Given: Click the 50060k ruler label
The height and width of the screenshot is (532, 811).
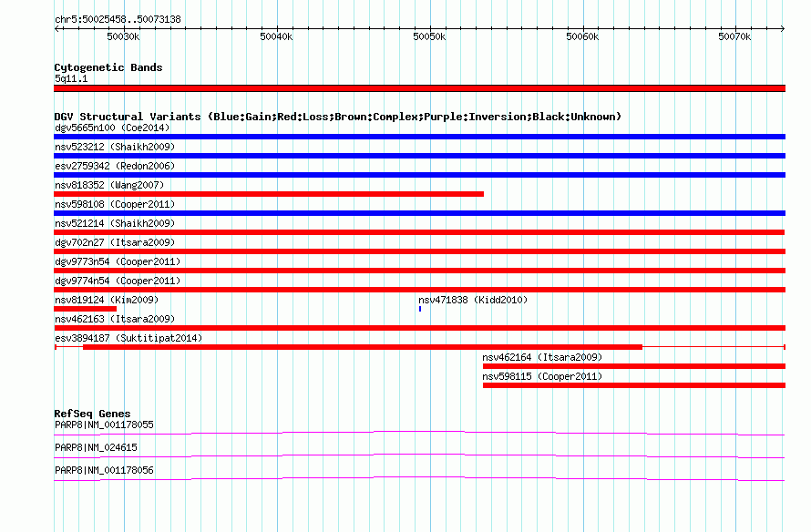Looking at the screenshot, I should tap(582, 36).
